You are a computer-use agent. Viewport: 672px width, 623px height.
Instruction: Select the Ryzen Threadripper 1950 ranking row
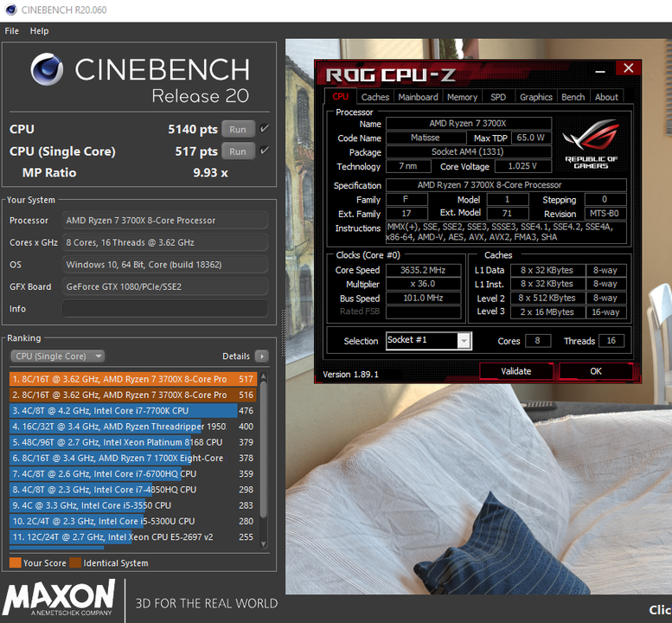(133, 427)
